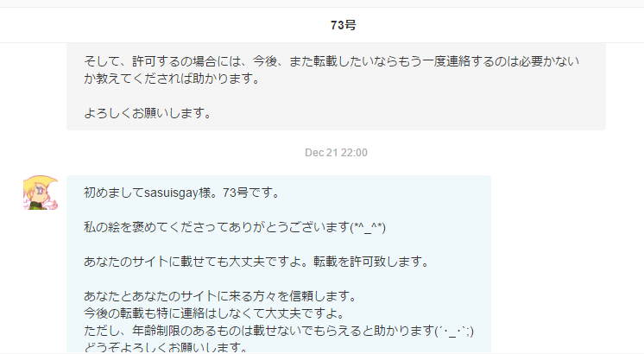644x354 pixels.
Task: Click よろしくお願いします。 in the gray bubble
Action: click(148, 113)
